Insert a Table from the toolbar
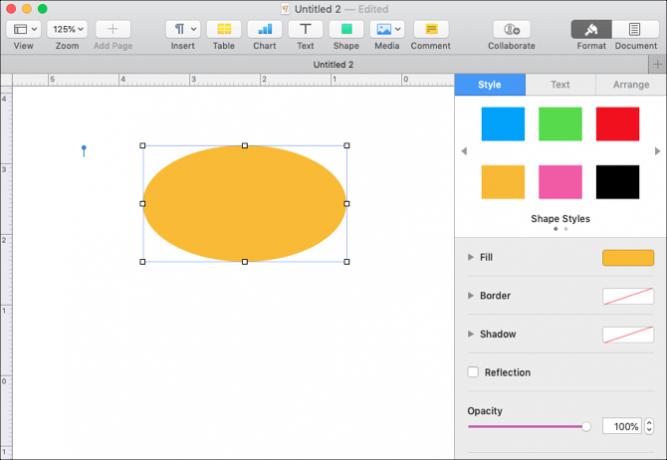Viewport: 667px width, 460px height. coord(224,29)
